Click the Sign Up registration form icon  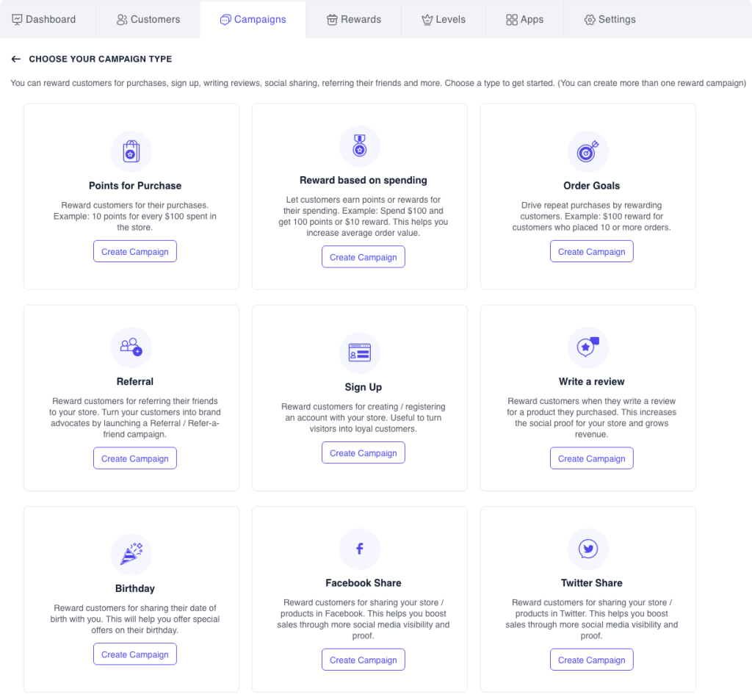360,353
